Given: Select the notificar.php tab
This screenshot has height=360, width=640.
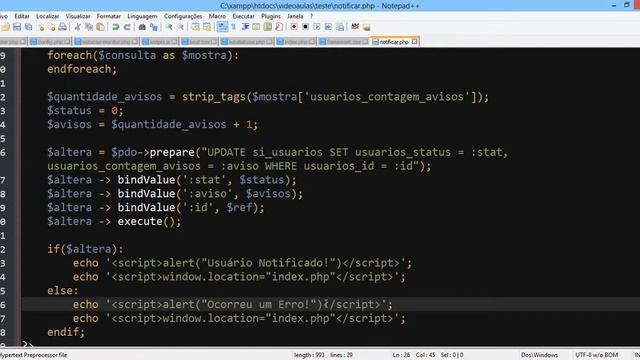Looking at the screenshot, I should [x=395, y=42].
